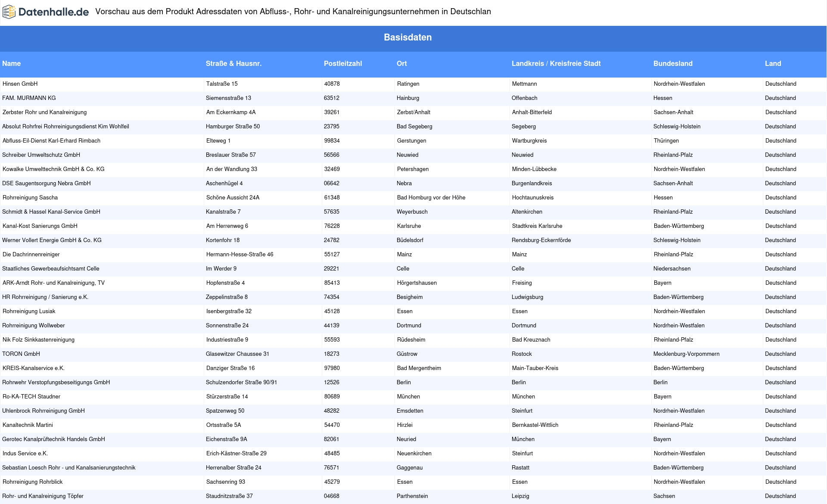Image resolution: width=827 pixels, height=504 pixels.
Task: Click postal code 12526
Action: click(x=332, y=382)
